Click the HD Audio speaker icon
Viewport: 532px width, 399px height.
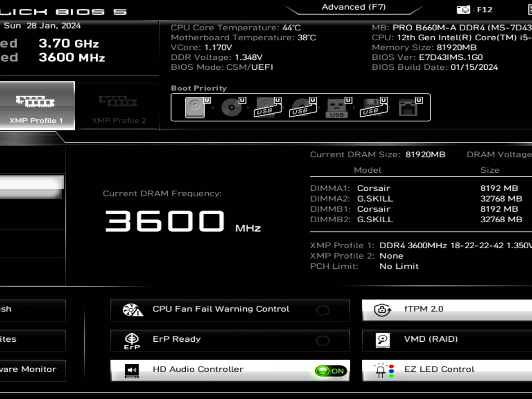point(132,371)
